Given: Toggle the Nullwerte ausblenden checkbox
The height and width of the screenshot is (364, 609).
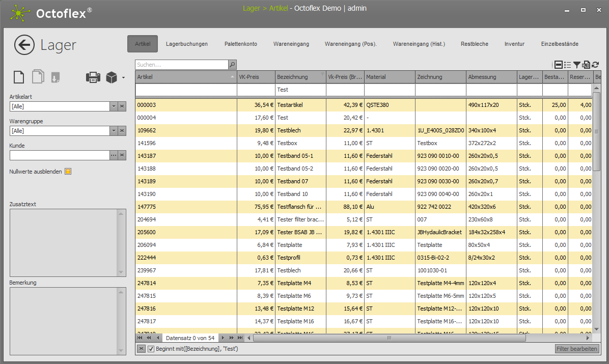Looking at the screenshot, I should 68,172.
